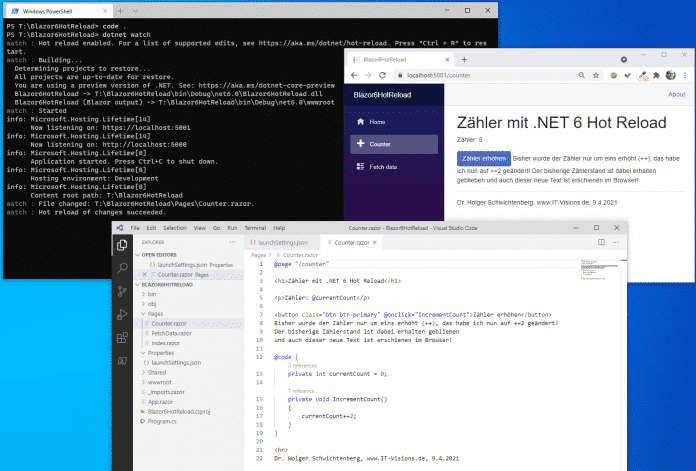The height and width of the screenshot is (471, 696).
Task: Open Index.razor in Explorer tree
Action: click(166, 343)
